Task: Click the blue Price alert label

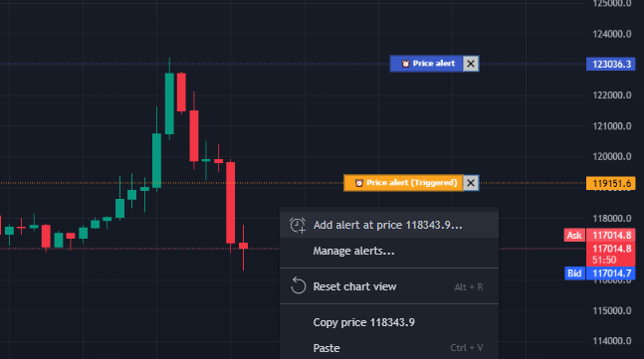Action: [426, 64]
